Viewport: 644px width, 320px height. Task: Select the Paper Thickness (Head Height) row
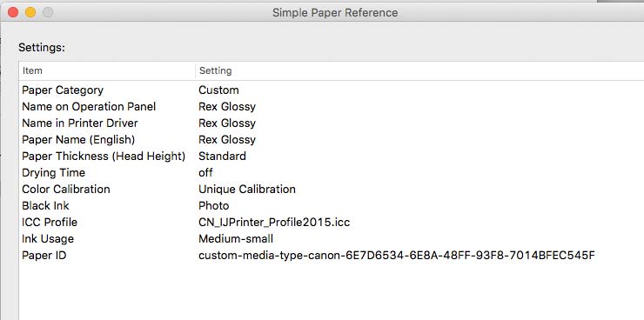pos(104,156)
